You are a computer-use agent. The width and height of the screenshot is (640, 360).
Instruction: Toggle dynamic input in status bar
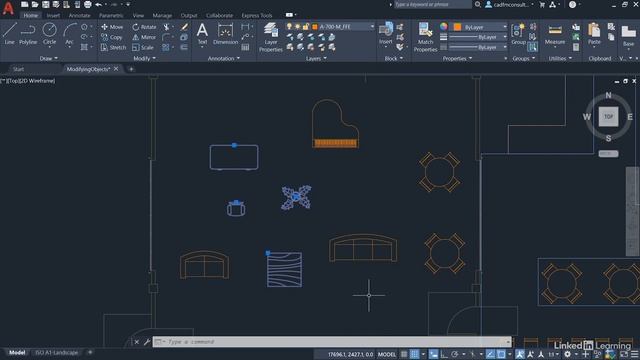click(433, 354)
